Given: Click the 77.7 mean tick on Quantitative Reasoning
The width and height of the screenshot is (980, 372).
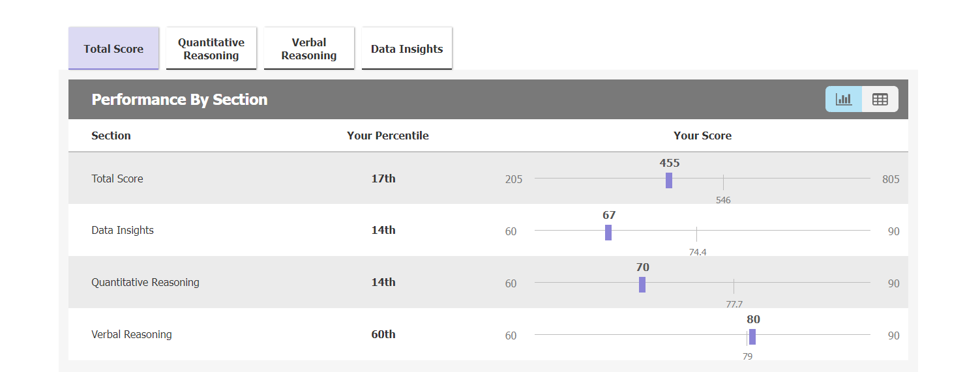Looking at the screenshot, I should [734, 286].
